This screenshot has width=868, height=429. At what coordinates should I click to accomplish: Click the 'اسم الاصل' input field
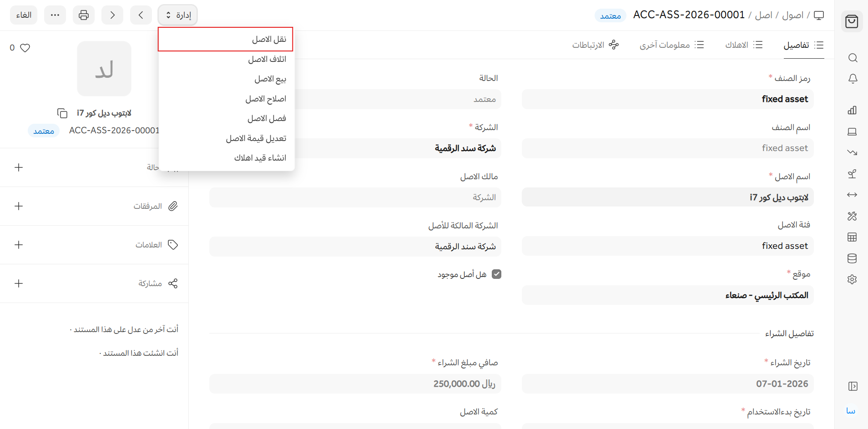667,197
